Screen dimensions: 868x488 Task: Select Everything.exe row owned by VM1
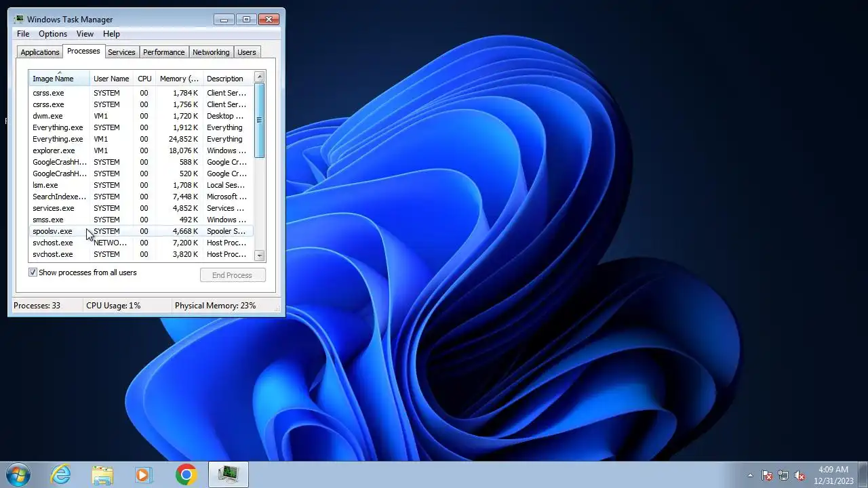tap(141, 139)
